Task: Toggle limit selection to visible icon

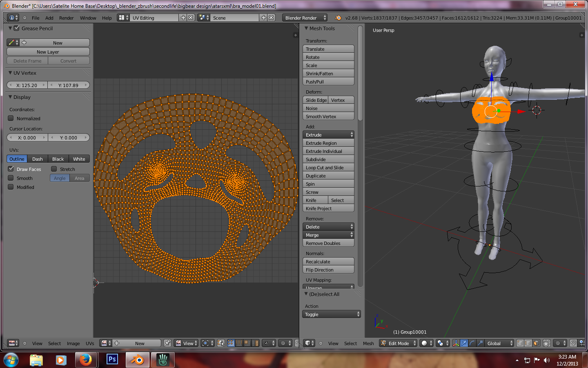Action: 547,343
